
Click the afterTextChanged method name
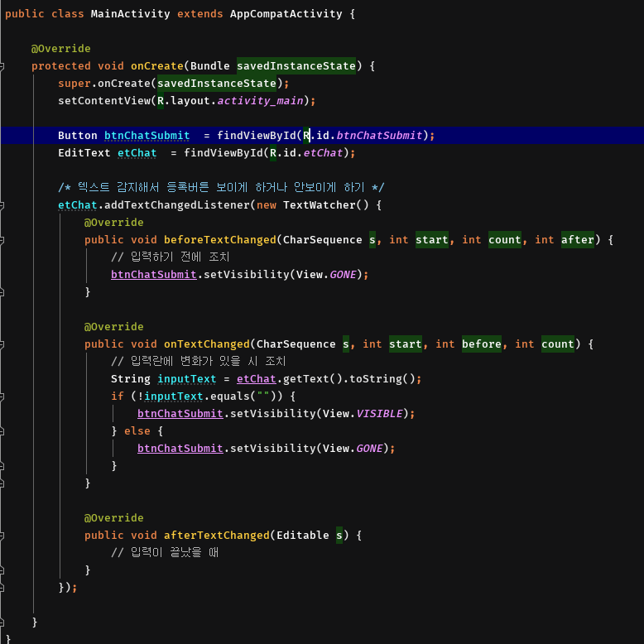(216, 536)
